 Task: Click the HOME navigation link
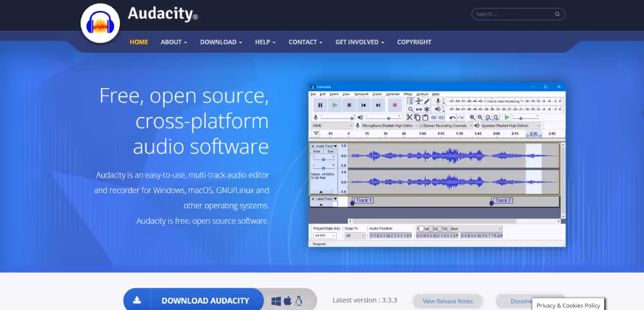(139, 42)
